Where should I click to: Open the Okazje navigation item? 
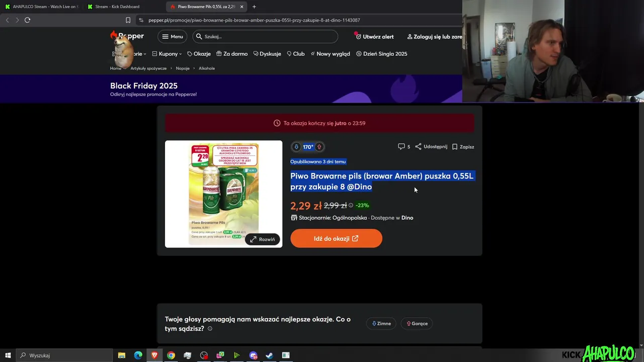coord(199,54)
